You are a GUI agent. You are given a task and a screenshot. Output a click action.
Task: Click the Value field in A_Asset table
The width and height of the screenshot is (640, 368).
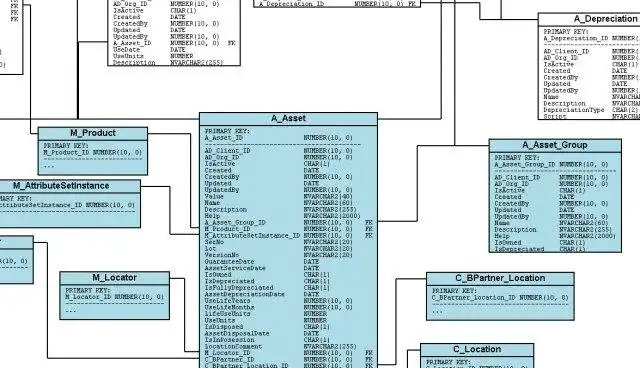pos(279,197)
